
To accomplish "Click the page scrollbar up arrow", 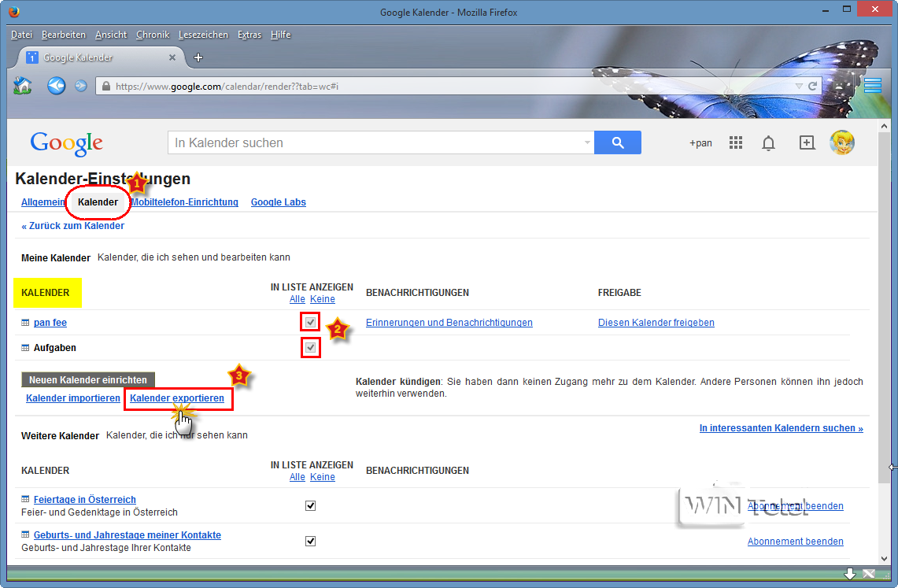I will point(885,125).
